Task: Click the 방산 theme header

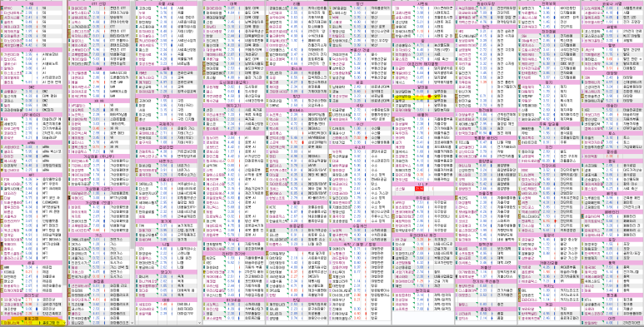Action: click(x=359, y=3)
